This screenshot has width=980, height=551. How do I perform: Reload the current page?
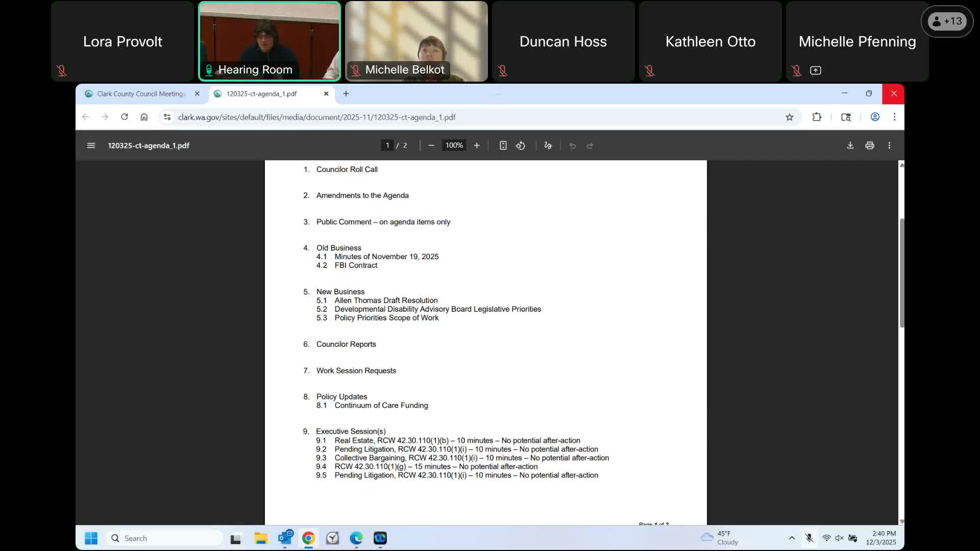[125, 117]
